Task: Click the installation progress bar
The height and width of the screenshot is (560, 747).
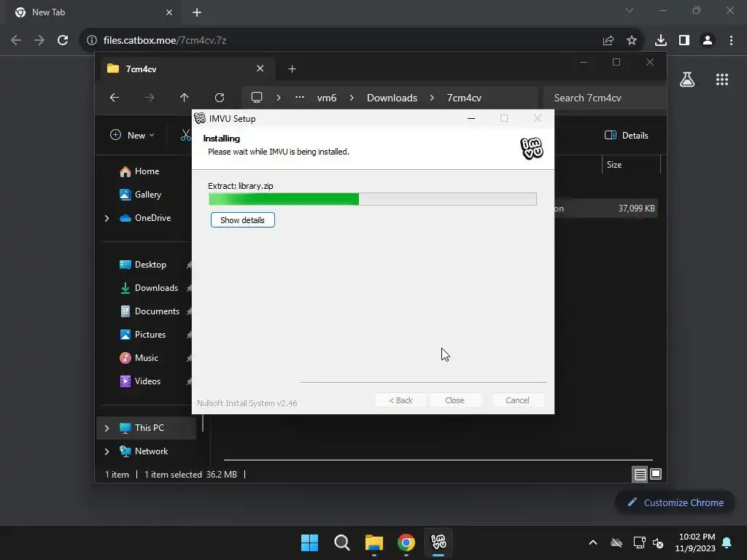Action: [373, 198]
